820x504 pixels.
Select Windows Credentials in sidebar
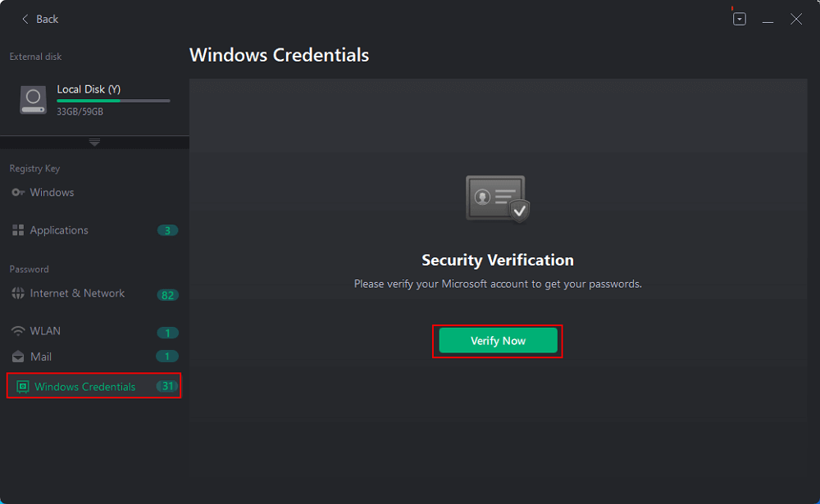coord(94,386)
